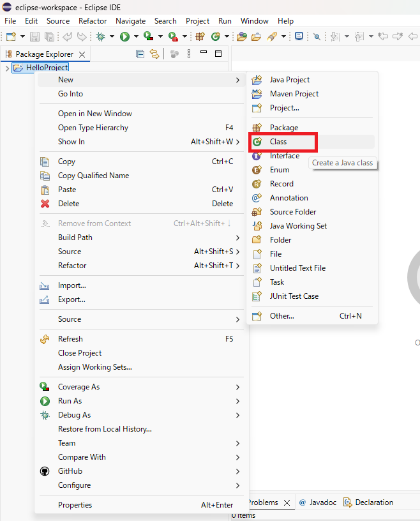Open the Coverage toolbar dropdown arrow
Image resolution: width=420 pixels, height=521 pixels.
click(x=160, y=36)
